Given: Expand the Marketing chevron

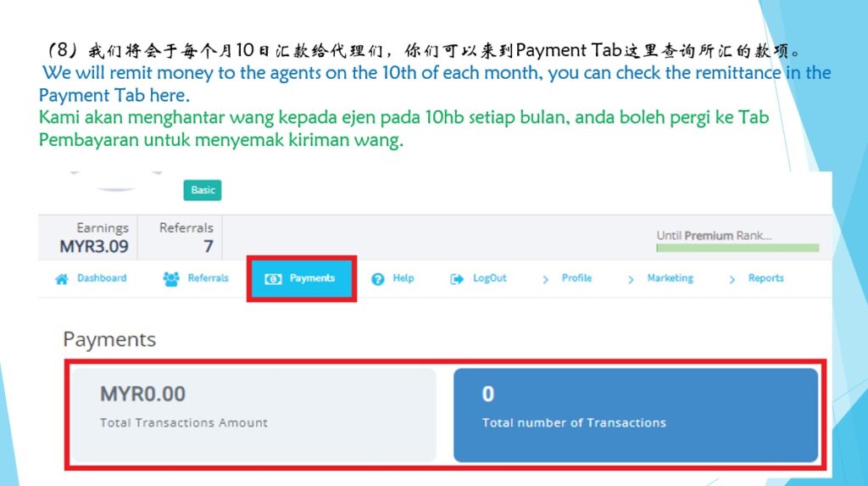Looking at the screenshot, I should 631,279.
